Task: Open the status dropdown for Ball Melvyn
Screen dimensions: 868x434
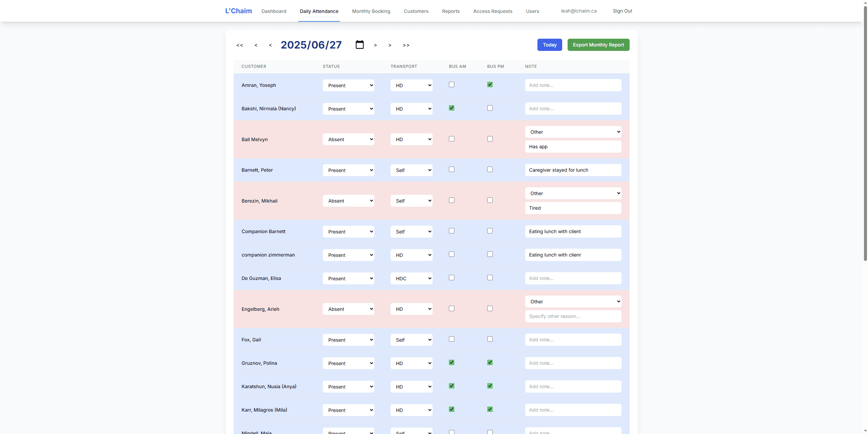Action: tap(348, 139)
